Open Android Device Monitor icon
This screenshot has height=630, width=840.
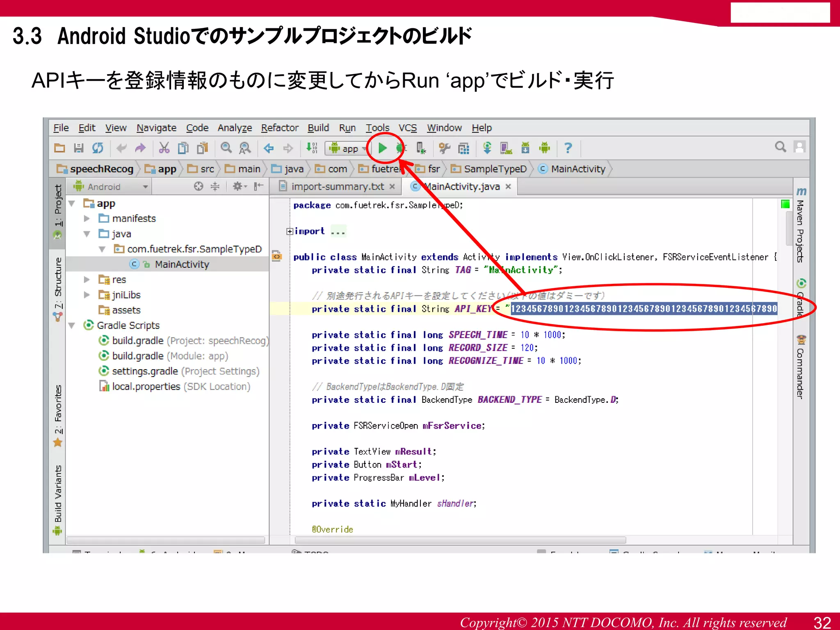click(545, 148)
